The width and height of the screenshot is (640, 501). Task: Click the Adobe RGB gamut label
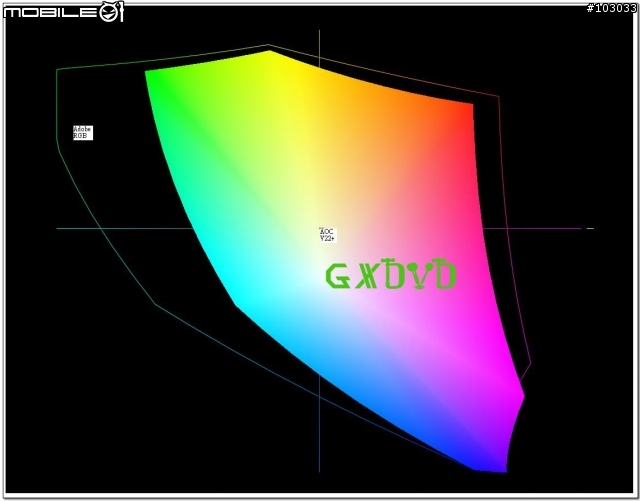click(83, 133)
